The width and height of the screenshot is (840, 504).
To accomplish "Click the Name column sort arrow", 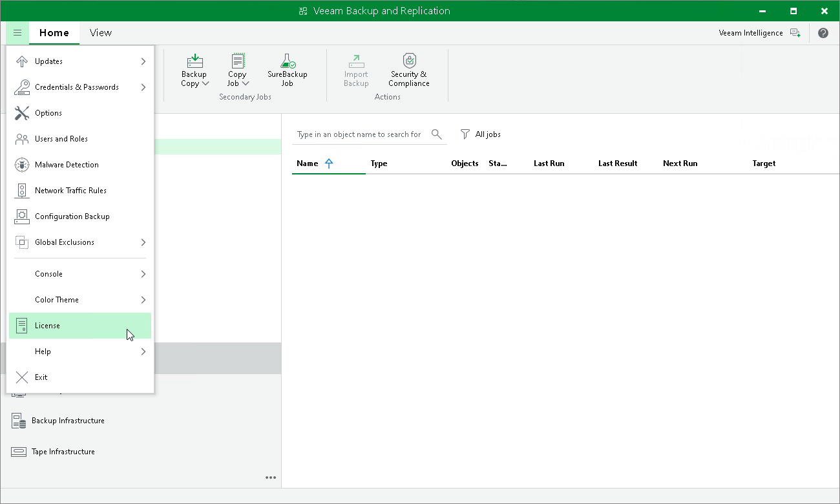I will 329,163.
